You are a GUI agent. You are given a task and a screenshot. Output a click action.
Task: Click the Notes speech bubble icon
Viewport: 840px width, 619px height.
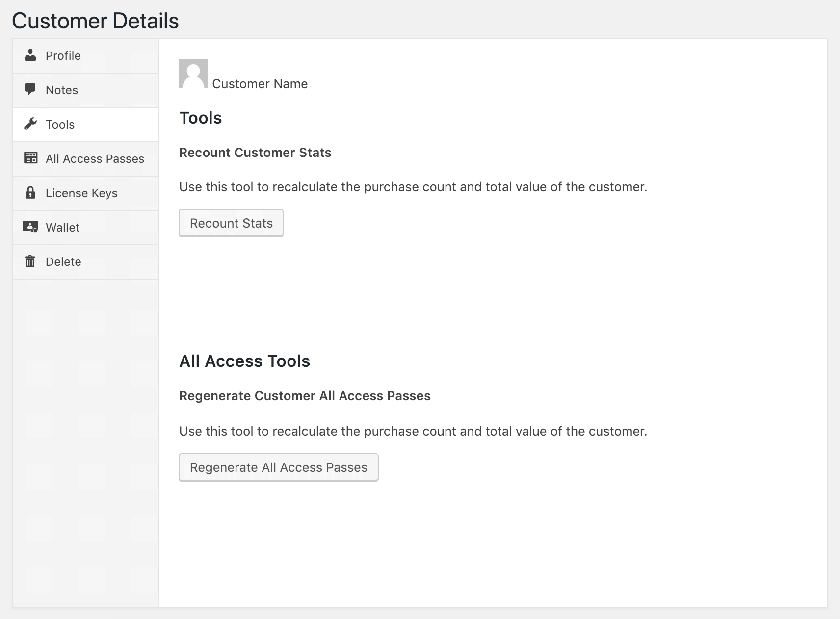30,89
